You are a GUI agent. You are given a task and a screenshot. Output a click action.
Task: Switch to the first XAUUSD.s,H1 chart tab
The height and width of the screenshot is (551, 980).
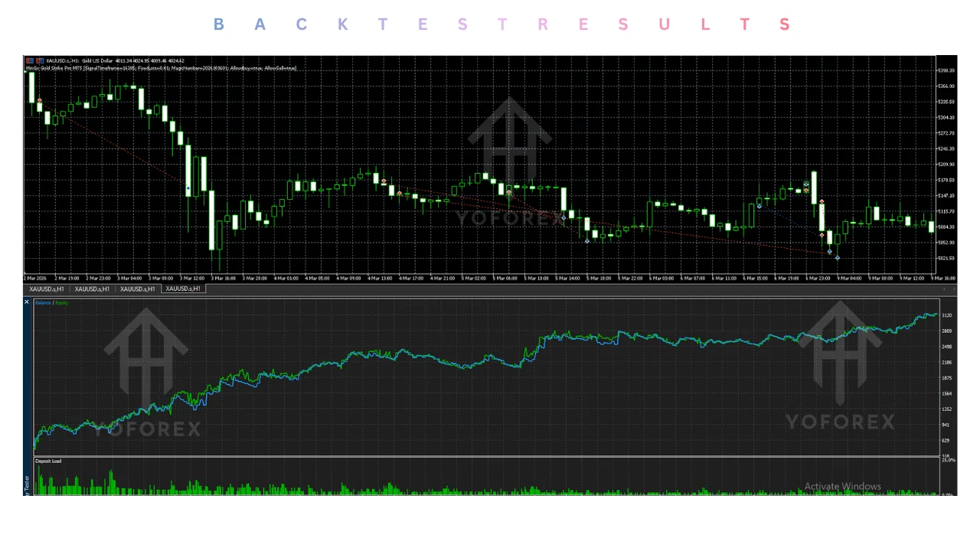[x=47, y=289]
